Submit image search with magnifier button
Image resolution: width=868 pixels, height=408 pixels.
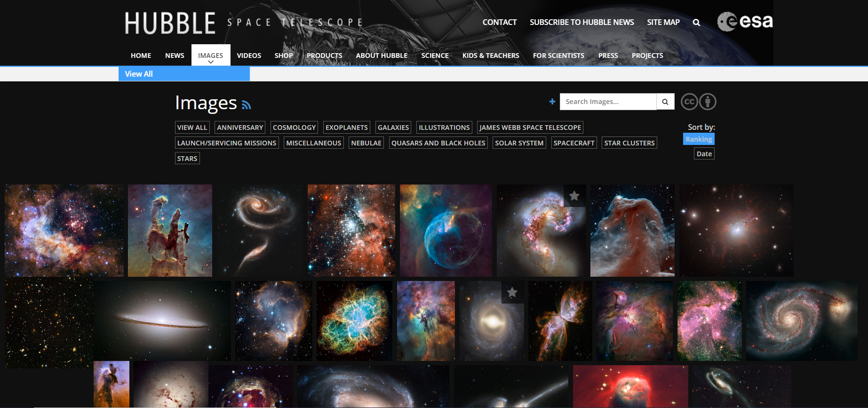point(665,102)
